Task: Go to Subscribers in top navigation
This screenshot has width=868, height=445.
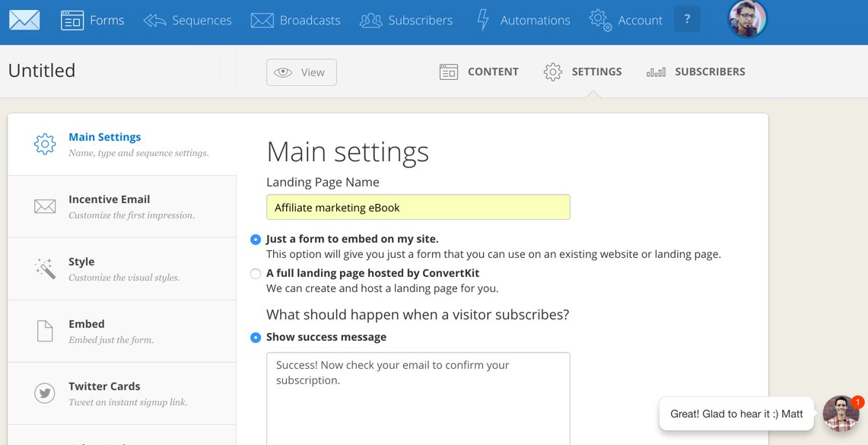Action: coord(405,21)
